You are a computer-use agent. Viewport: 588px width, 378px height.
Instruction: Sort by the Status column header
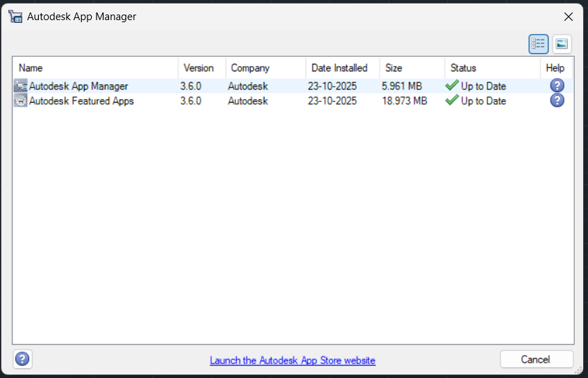click(x=492, y=68)
